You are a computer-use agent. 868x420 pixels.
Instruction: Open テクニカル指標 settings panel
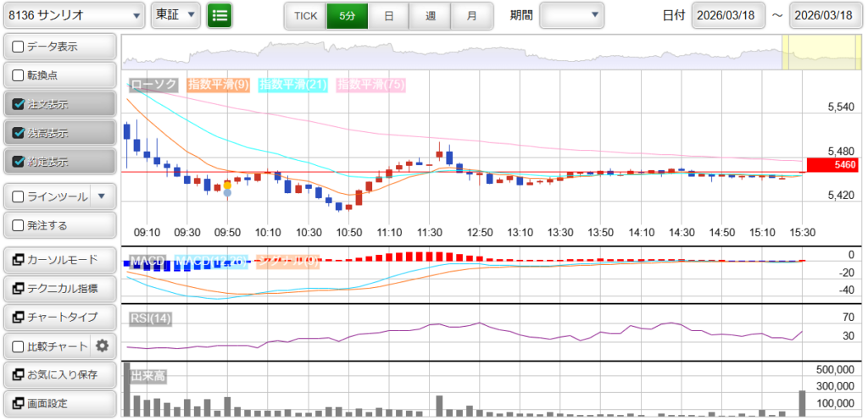(59, 289)
